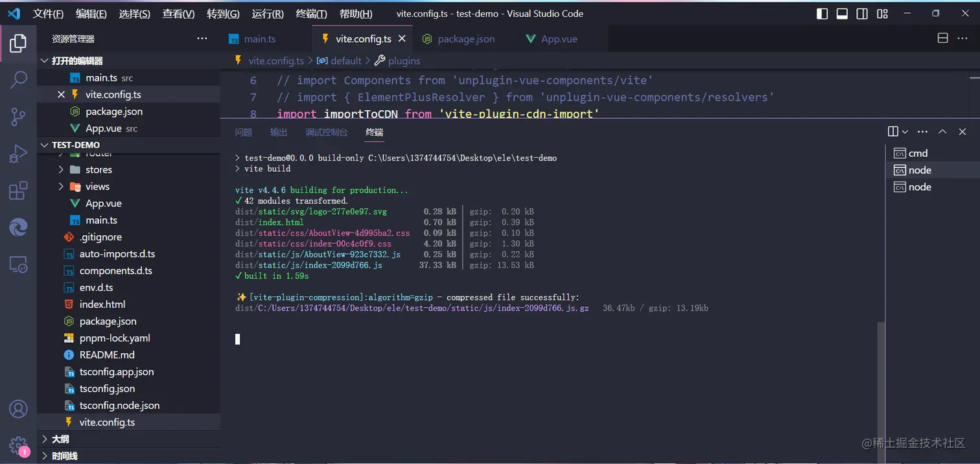Image resolution: width=980 pixels, height=464 pixels.
Task: Open the 文件(F) menu
Action: click(49, 14)
